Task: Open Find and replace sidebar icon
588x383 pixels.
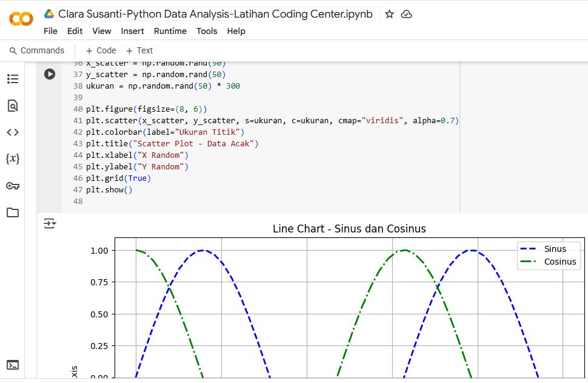Action: (13, 106)
